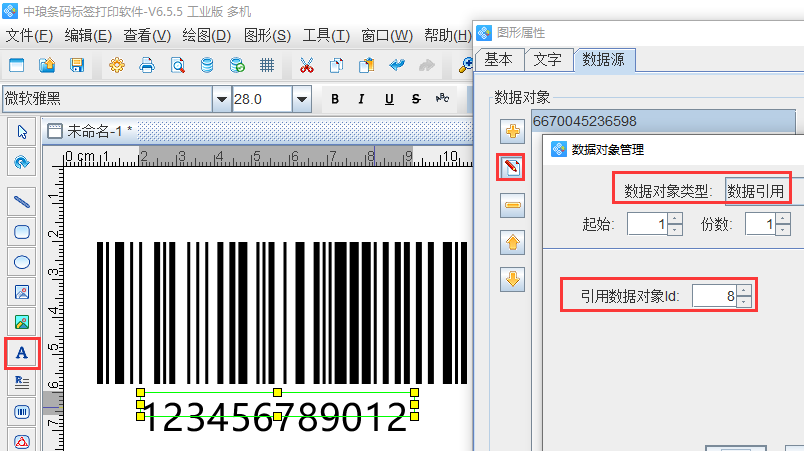Open the 数据对象类型 dropdown showing 数据引用
This screenshot has width=804, height=451.
point(756,190)
